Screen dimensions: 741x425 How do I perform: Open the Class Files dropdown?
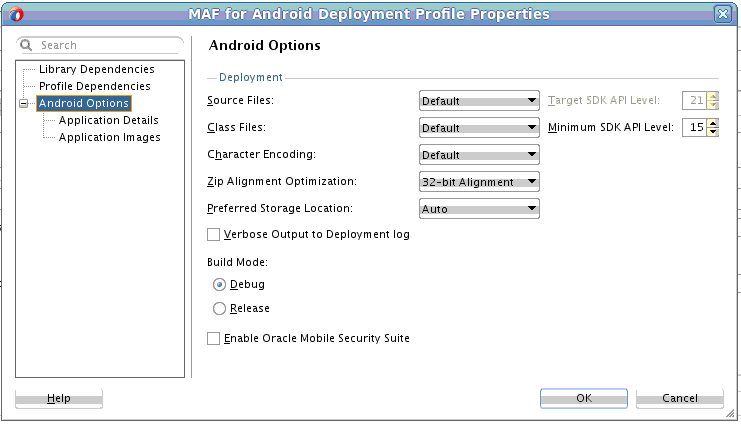[479, 128]
